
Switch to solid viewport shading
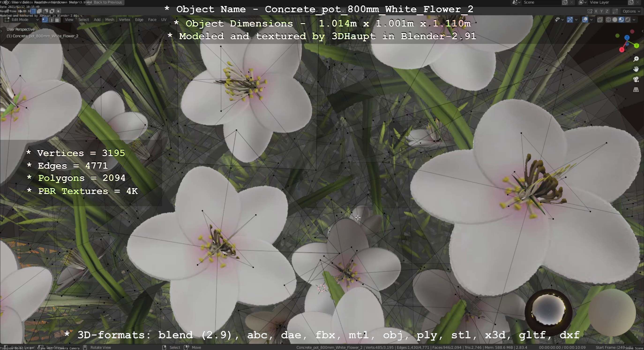(615, 20)
